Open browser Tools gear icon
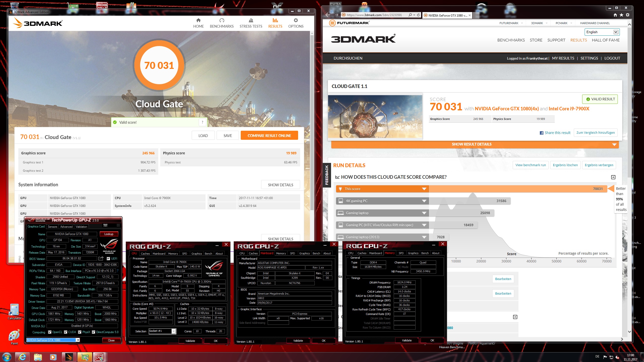 pos(628,15)
